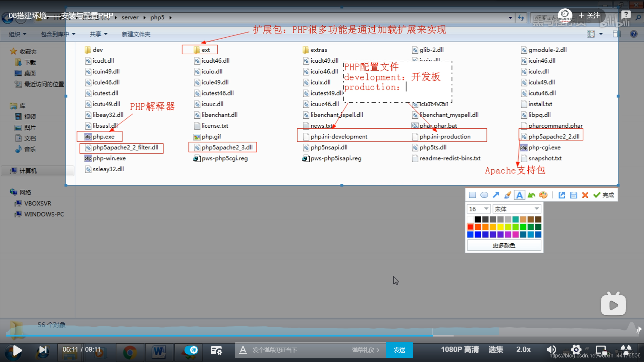This screenshot has height=362, width=644.
Task: Pick the brush paint tool
Action: [507, 195]
